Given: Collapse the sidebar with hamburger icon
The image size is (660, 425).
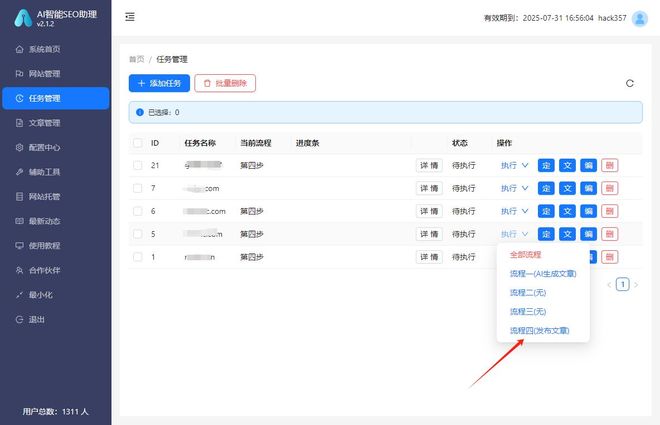Looking at the screenshot, I should pos(130,17).
